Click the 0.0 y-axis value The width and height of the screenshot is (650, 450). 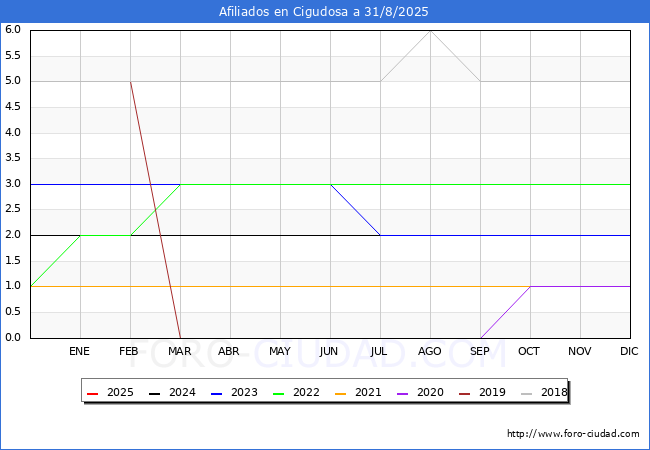[x=13, y=338]
